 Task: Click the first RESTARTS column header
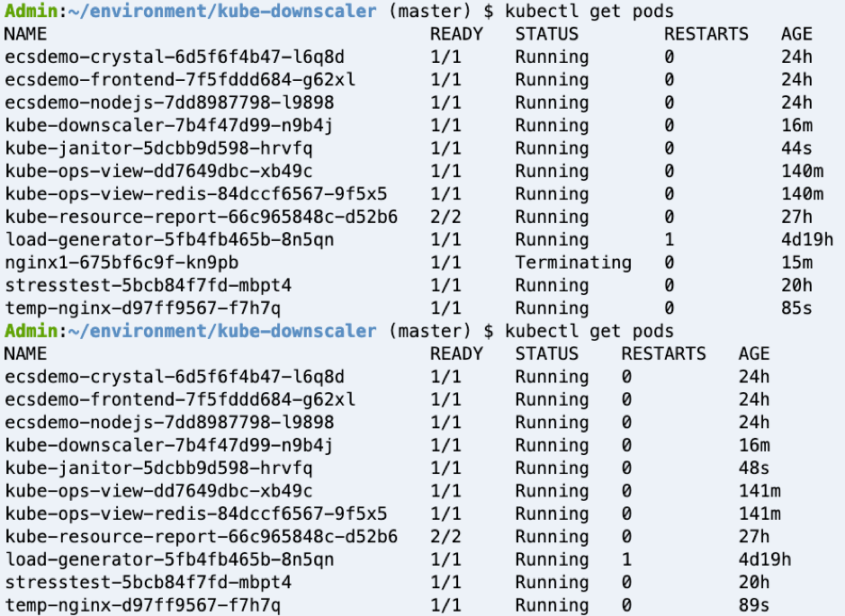pyautogui.click(x=706, y=34)
